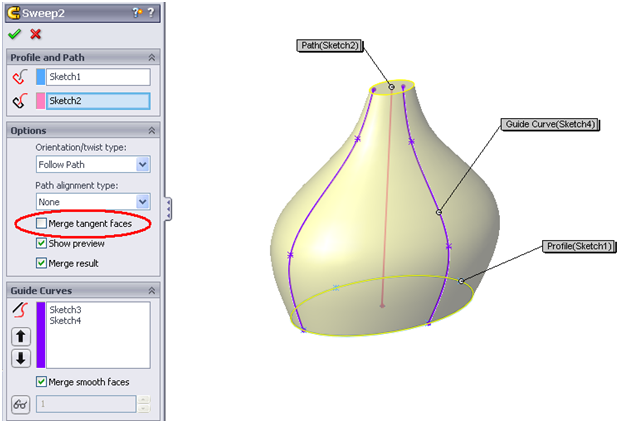
Task: Collapse the Guide Curves section
Action: (152, 291)
